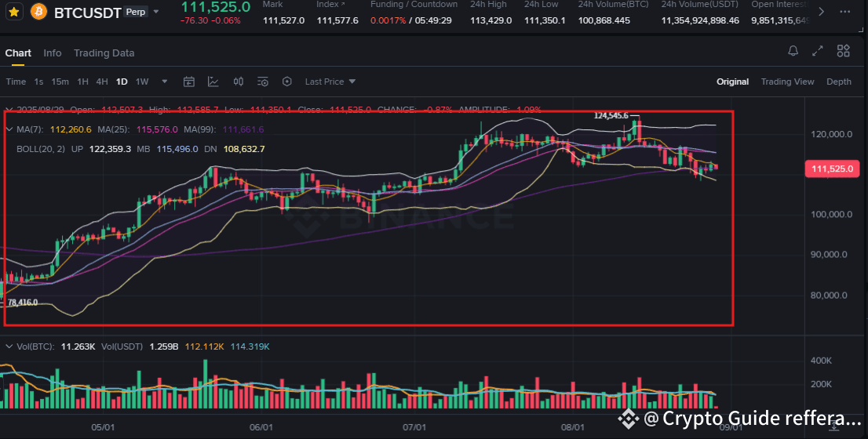This screenshot has width=868, height=439.
Task: Click the large green 111,525.0 last price
Action: (x=216, y=7)
